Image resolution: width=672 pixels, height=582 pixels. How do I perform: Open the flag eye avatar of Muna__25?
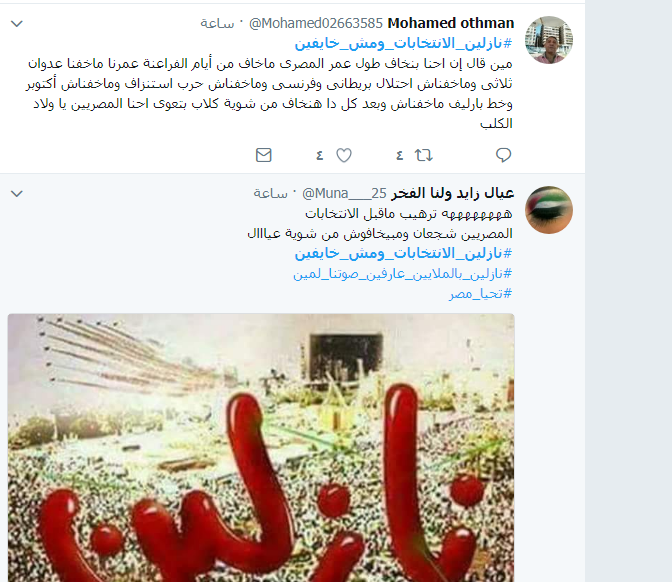(549, 210)
